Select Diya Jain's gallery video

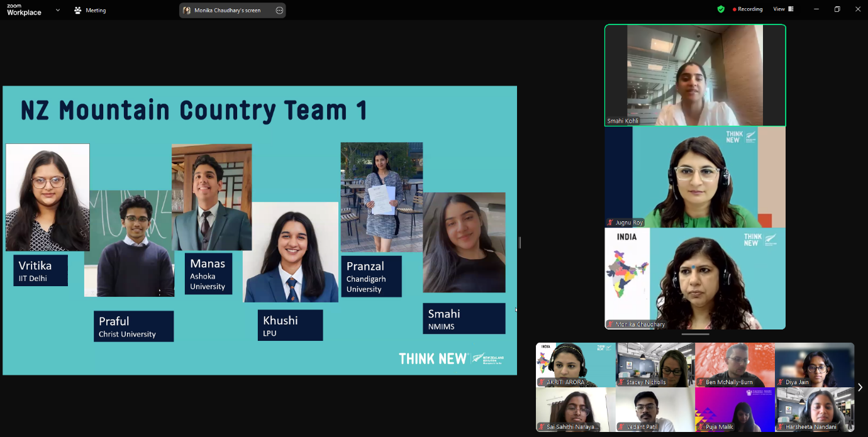coord(815,365)
